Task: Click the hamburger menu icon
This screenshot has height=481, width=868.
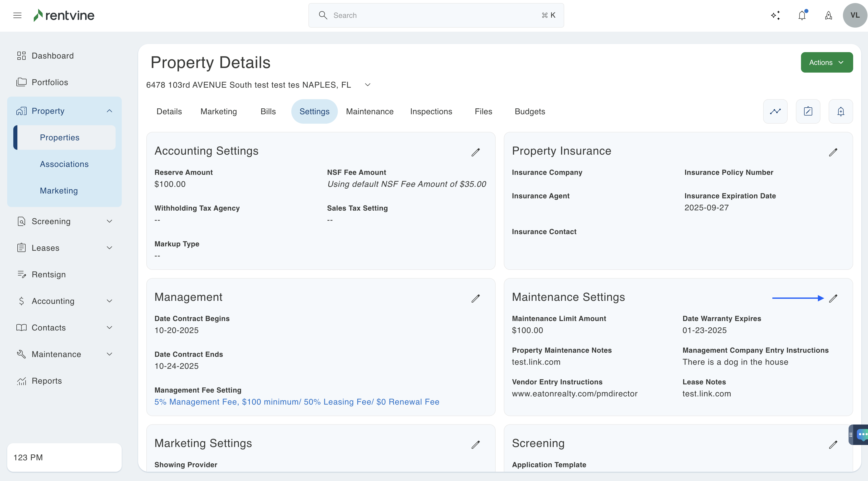Action: [x=17, y=15]
